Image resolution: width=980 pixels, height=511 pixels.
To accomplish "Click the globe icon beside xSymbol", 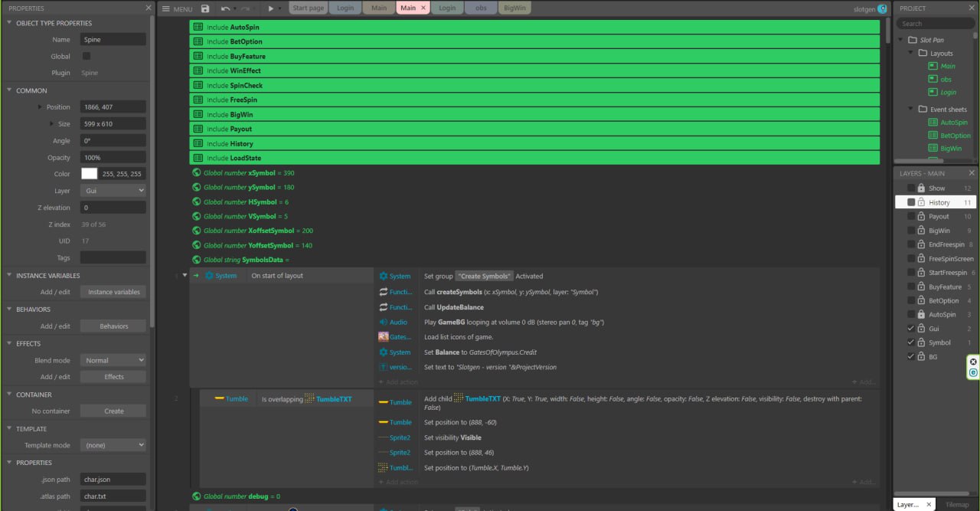I will click(197, 173).
